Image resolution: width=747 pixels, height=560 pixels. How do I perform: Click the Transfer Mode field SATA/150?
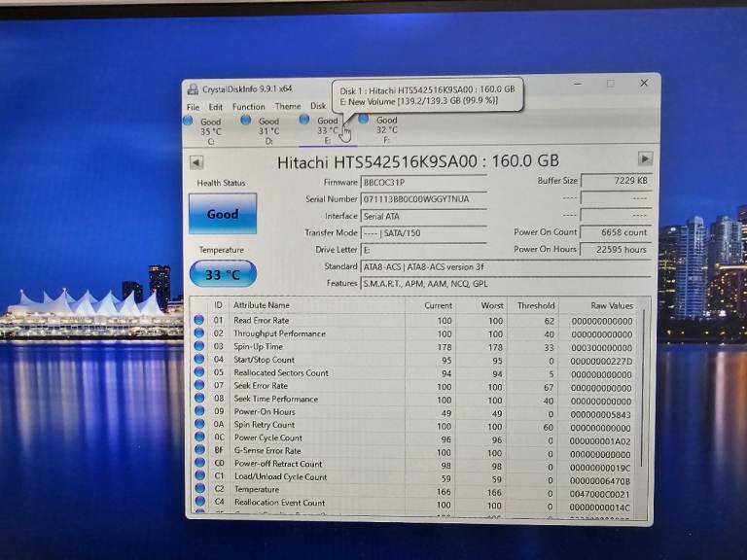pos(423,233)
